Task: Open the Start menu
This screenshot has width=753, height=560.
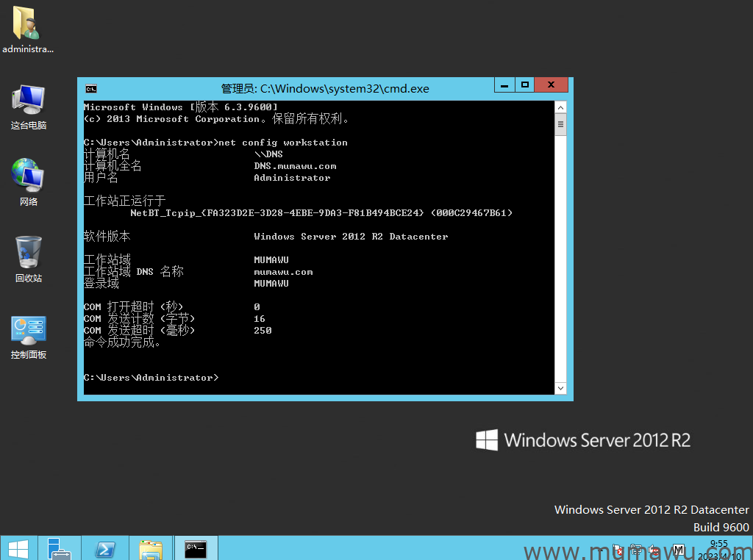Action: pos(18,549)
